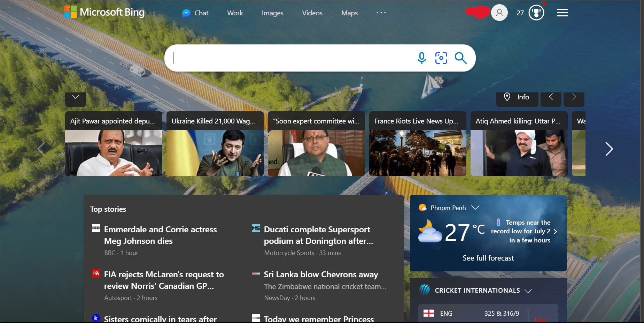Open visual search camera icon

tap(441, 58)
